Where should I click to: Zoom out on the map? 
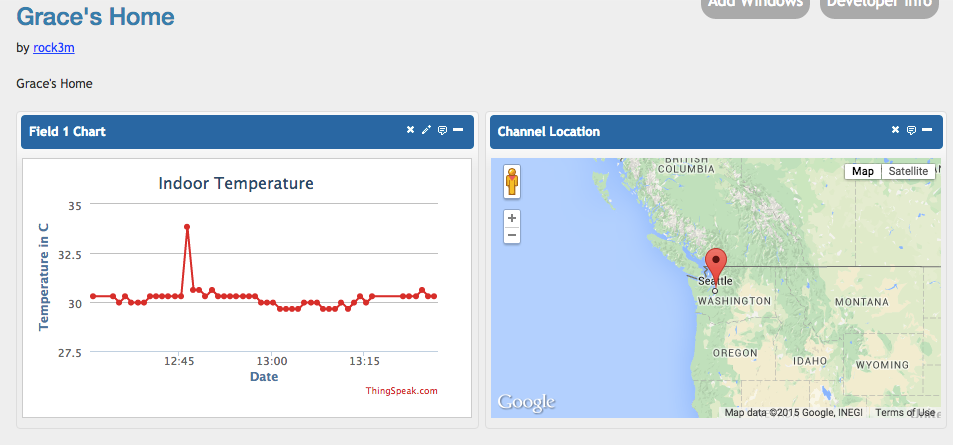512,235
